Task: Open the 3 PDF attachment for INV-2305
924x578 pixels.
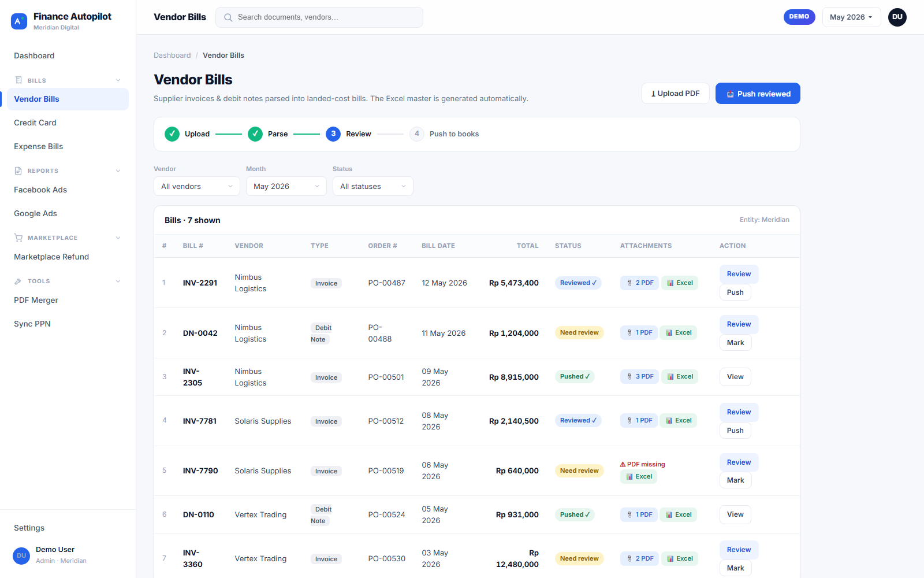Action: pyautogui.click(x=639, y=377)
